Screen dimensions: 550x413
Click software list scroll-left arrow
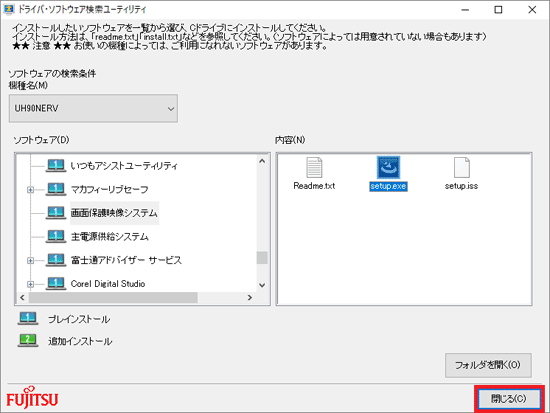(x=22, y=298)
